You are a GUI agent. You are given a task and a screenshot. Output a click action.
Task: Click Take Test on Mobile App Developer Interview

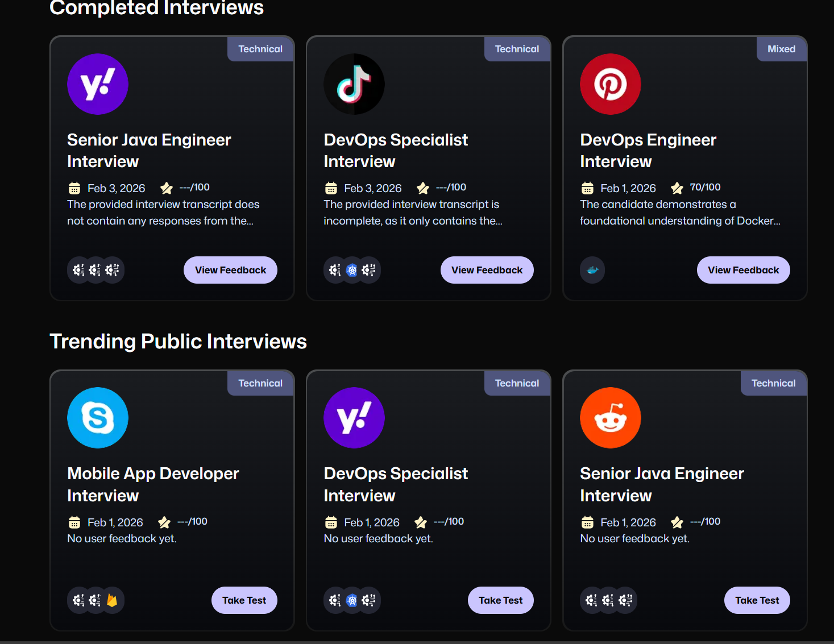tap(244, 600)
